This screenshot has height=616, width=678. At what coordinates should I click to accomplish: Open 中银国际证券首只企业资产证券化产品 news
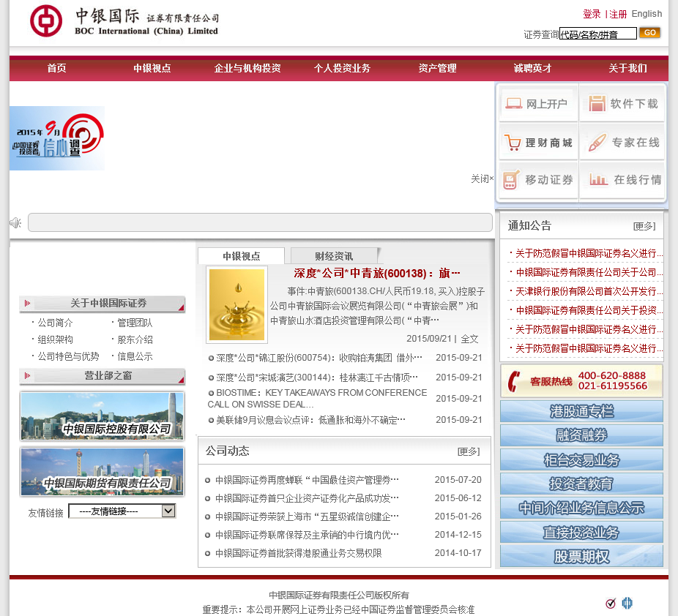point(307,498)
